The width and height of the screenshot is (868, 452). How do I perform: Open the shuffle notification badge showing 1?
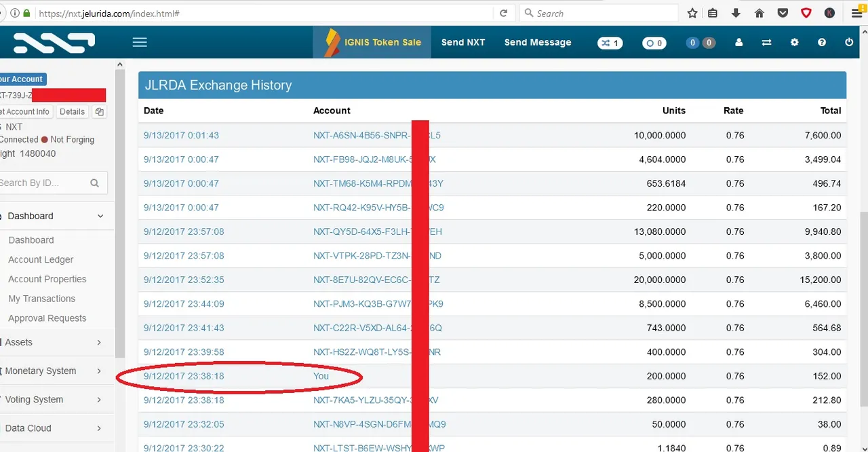coord(610,43)
